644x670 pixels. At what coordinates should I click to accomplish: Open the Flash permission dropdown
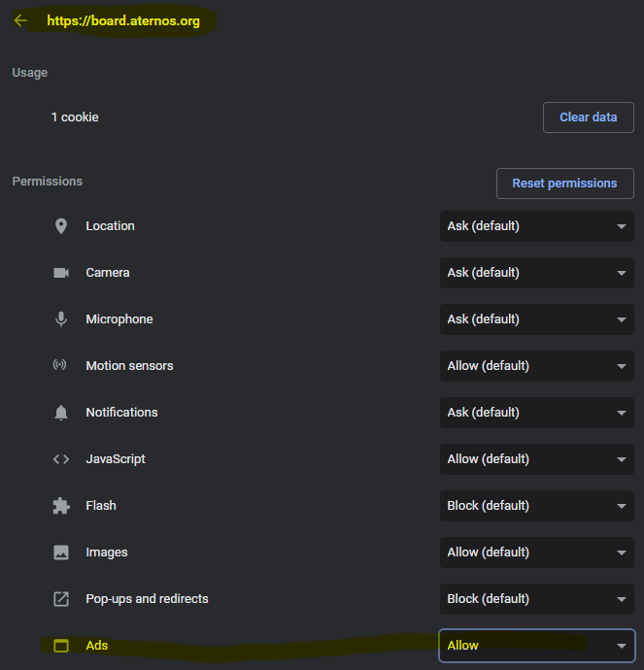(537, 506)
